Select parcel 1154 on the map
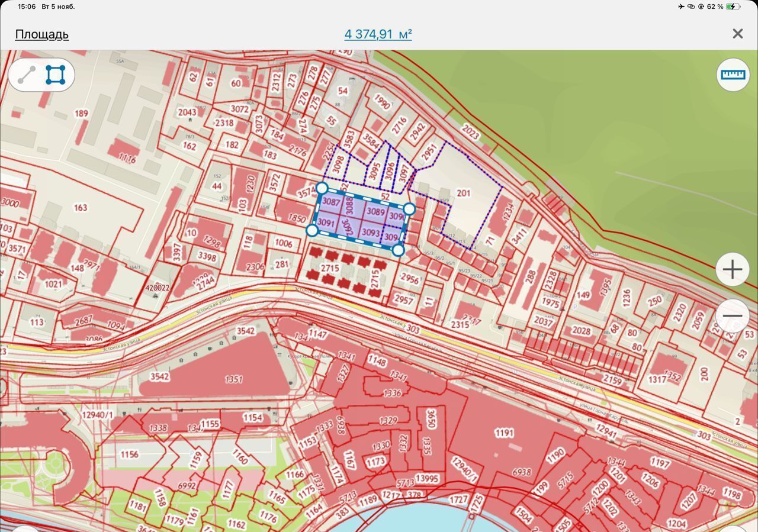This screenshot has width=758, height=532. pos(253,417)
